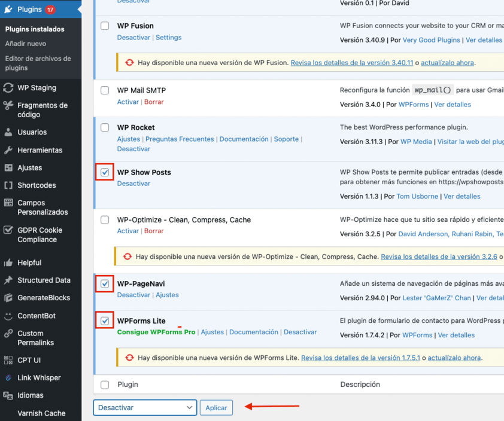504x421 pixels.
Task: Click the Custom Permalinks chain icon
Action: 8,333
